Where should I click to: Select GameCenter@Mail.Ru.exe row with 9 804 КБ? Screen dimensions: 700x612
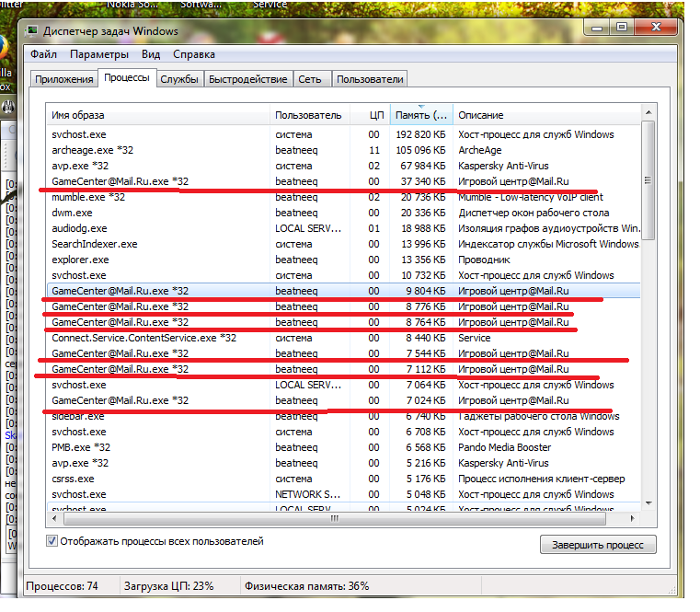(344, 291)
